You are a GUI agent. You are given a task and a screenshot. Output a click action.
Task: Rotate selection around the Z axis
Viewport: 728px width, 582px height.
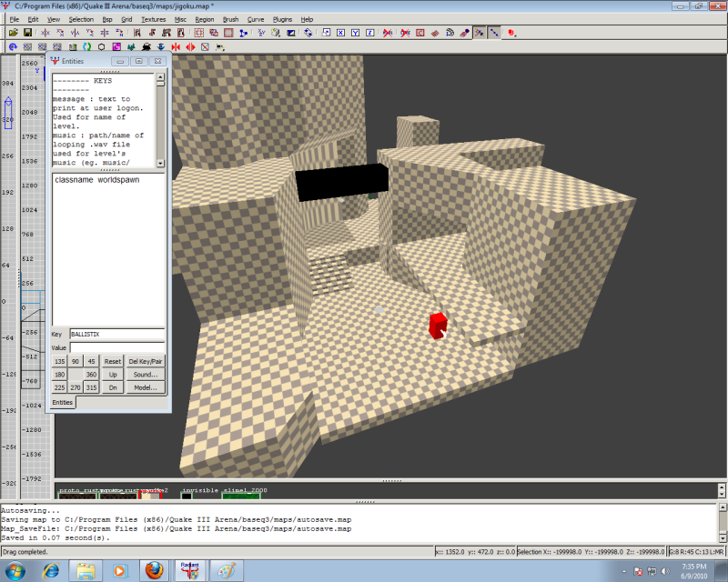[119, 33]
